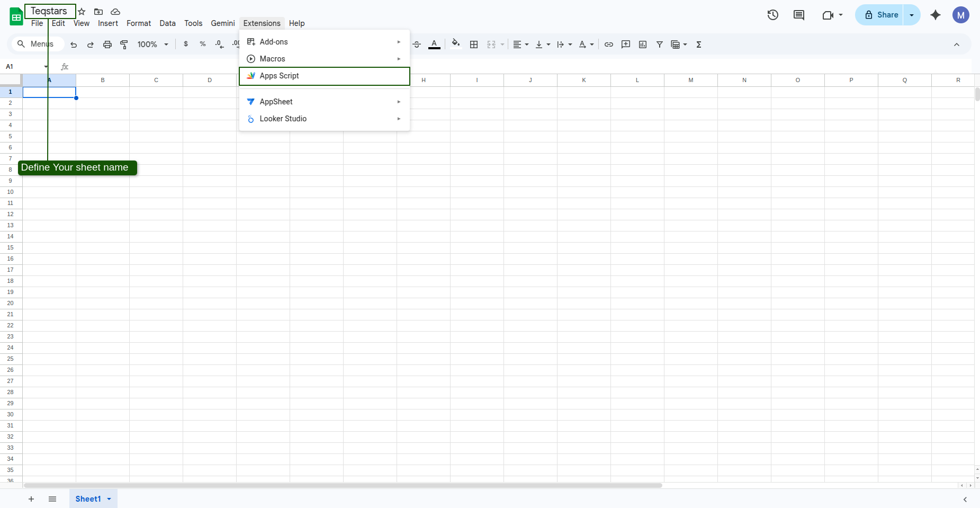Open version history
Viewport: 980px width, 508px height.
tap(773, 15)
